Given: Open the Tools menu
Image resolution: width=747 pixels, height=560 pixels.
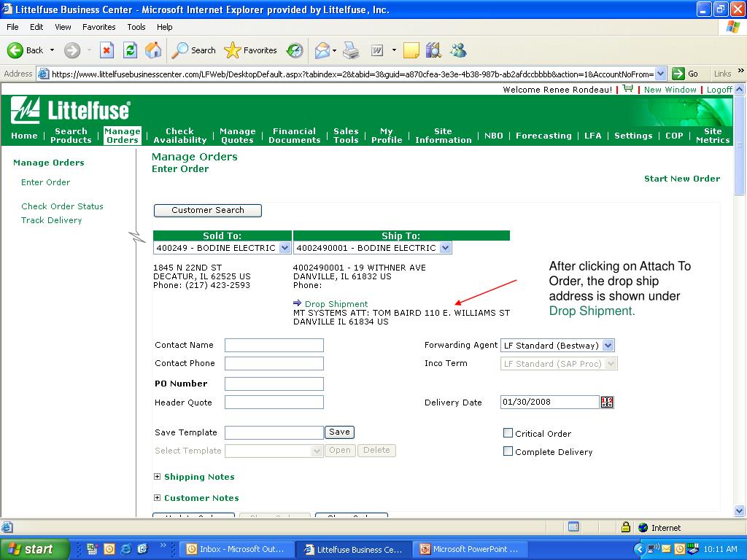Looking at the screenshot, I should coord(136,27).
